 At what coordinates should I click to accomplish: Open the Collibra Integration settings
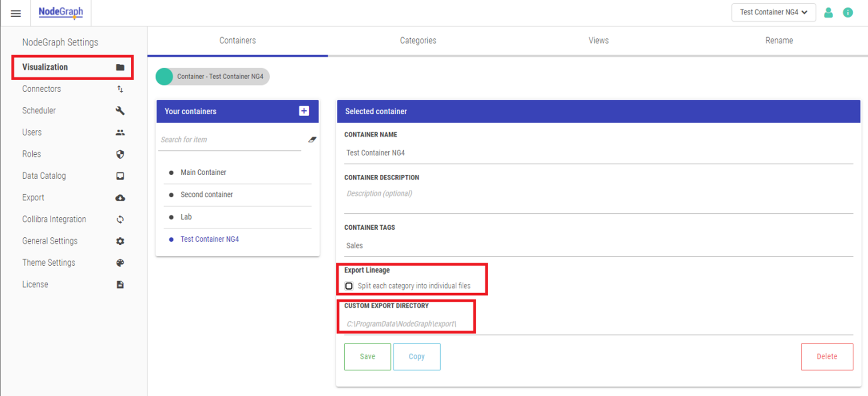tap(54, 219)
